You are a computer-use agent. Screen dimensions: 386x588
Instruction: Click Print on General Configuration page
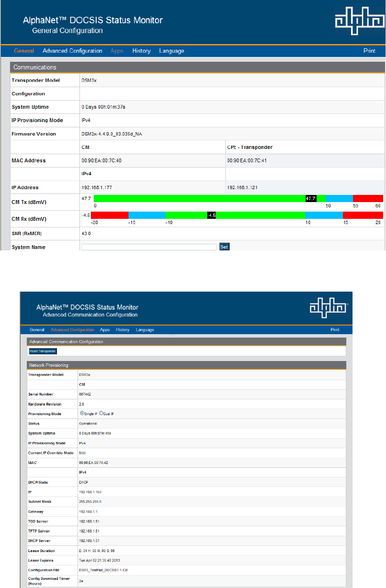point(369,51)
